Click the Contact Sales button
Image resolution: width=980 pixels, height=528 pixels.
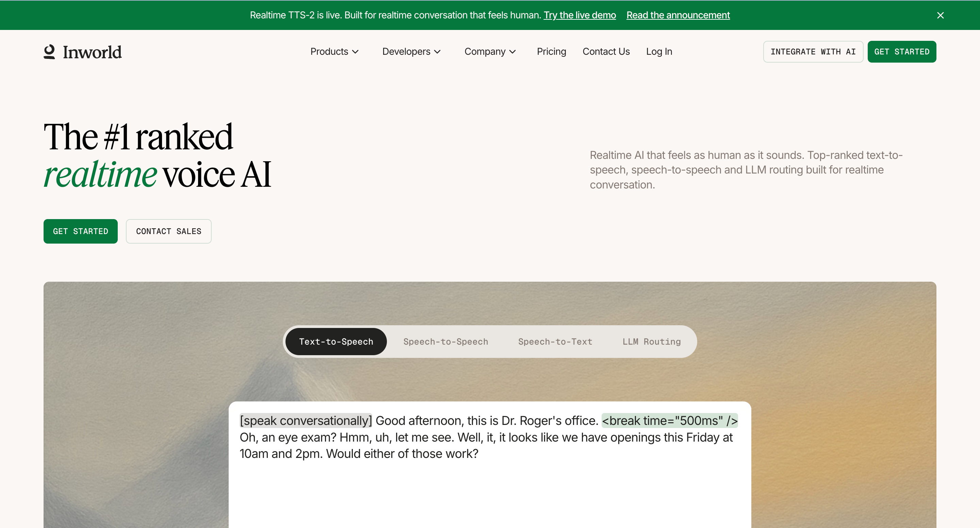click(168, 231)
